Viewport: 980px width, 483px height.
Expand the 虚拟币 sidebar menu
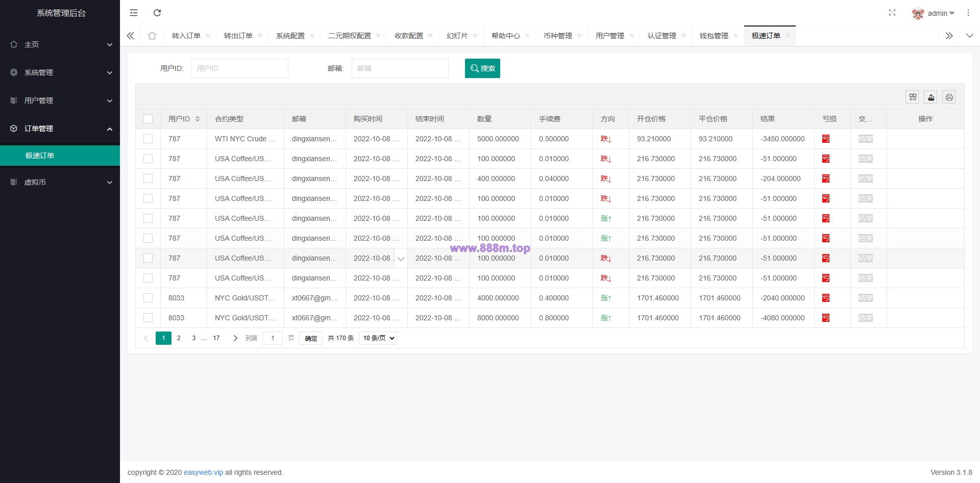60,182
